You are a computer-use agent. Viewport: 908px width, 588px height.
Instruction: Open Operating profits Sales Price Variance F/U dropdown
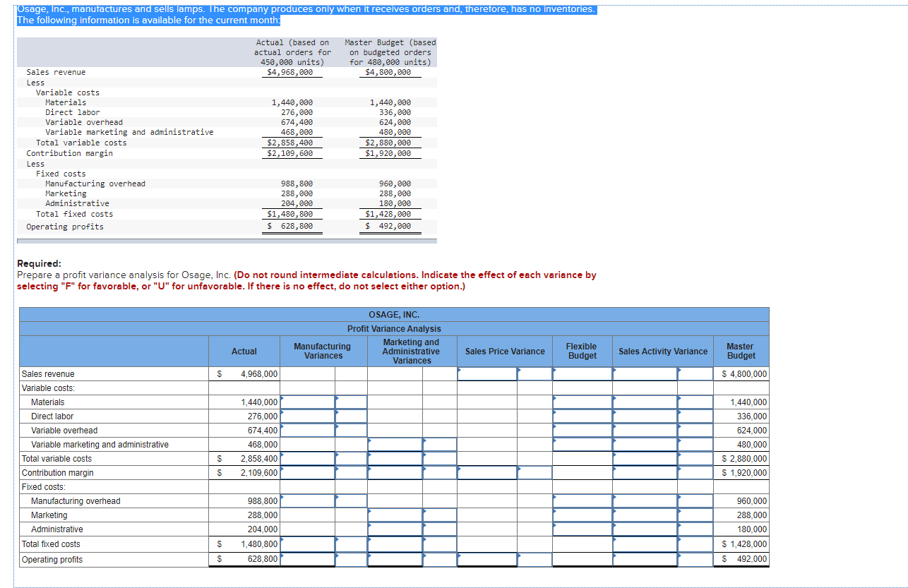click(x=534, y=560)
